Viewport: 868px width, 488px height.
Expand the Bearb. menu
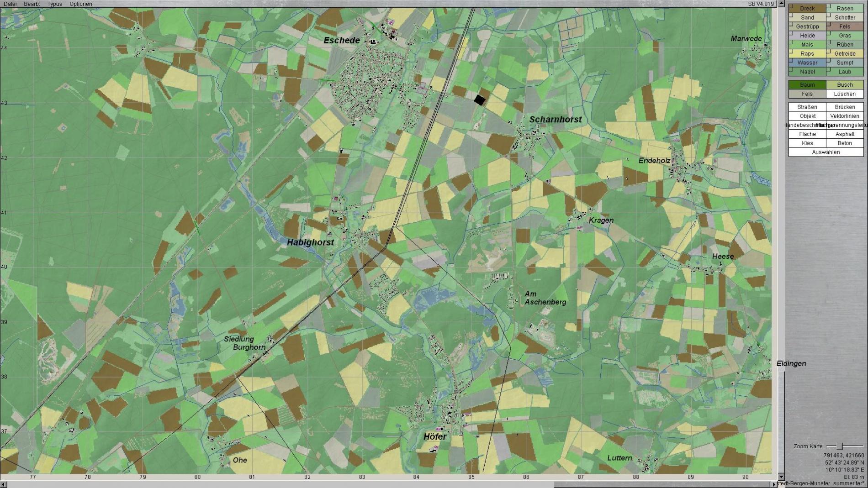tap(32, 4)
